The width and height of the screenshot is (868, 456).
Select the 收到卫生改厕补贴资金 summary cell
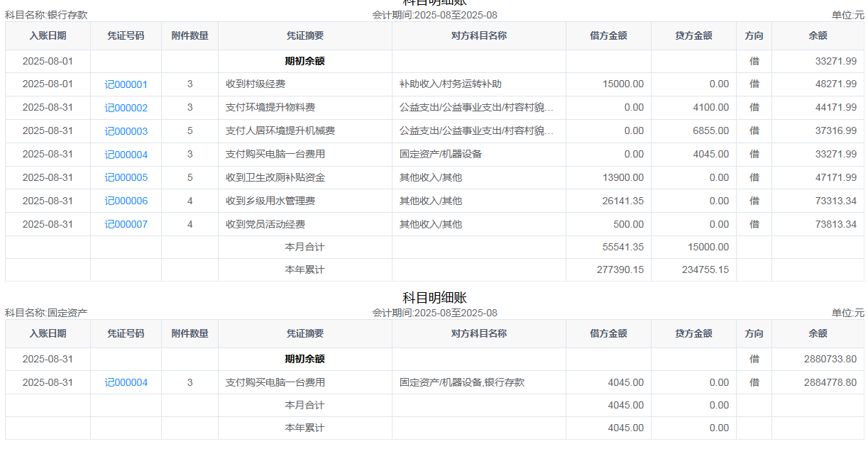(x=275, y=178)
